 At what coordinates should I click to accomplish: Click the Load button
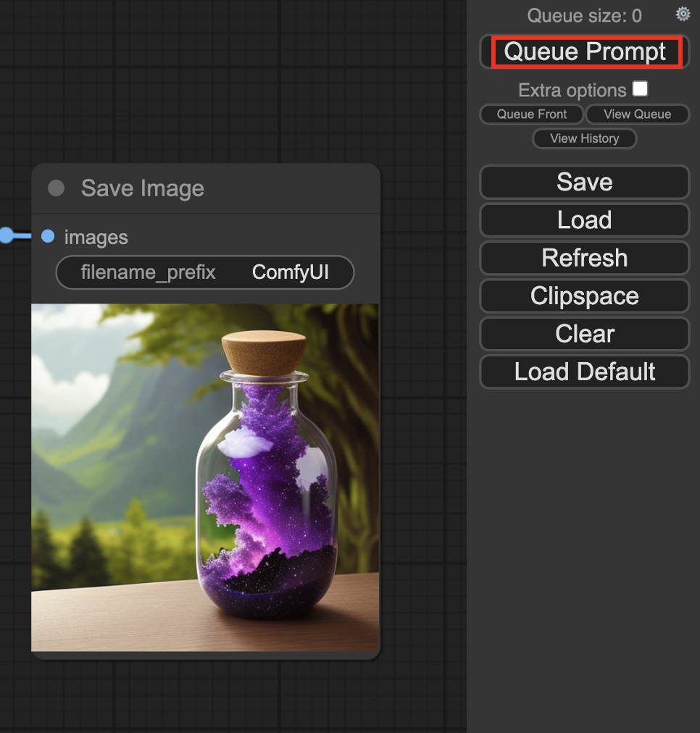pyautogui.click(x=585, y=219)
